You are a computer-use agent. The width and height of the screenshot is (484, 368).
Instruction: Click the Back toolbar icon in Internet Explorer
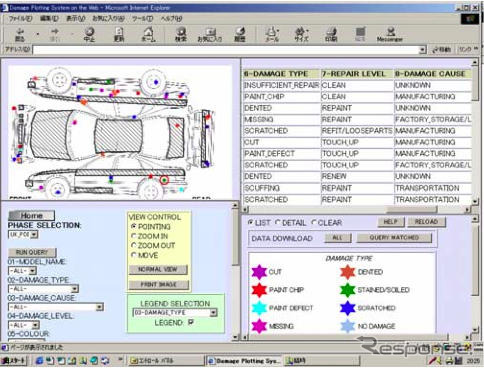point(20,34)
